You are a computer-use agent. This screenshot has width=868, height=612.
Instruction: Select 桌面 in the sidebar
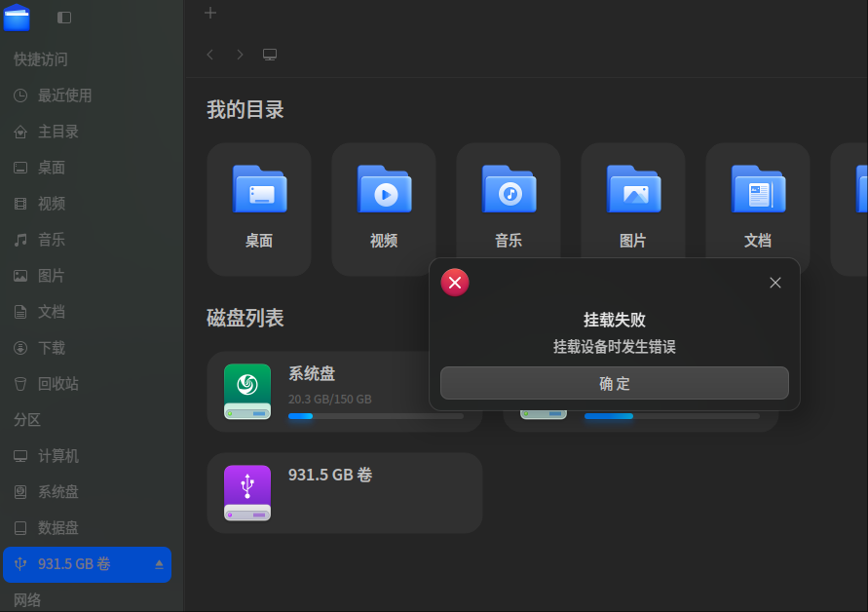88,168
